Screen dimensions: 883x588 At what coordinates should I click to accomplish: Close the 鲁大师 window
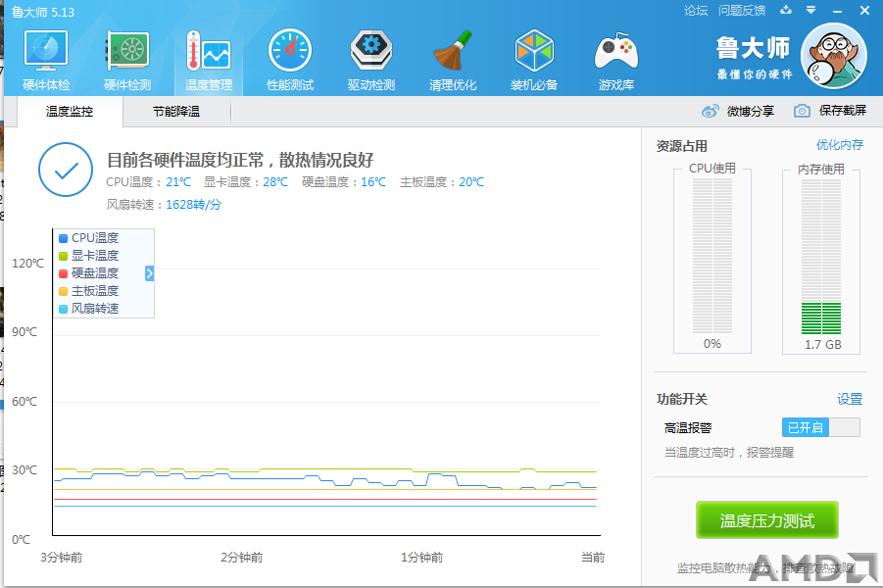tap(865, 10)
